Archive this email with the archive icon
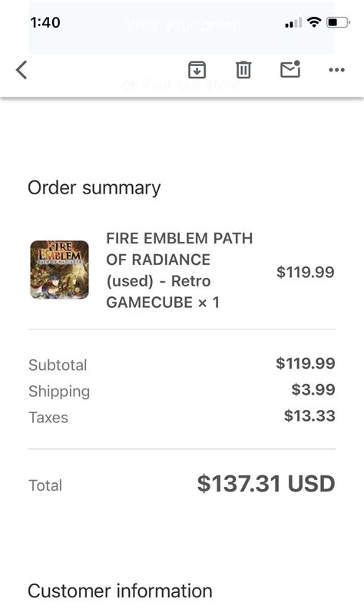Viewport: 364px width, 612px height. pyautogui.click(x=197, y=70)
